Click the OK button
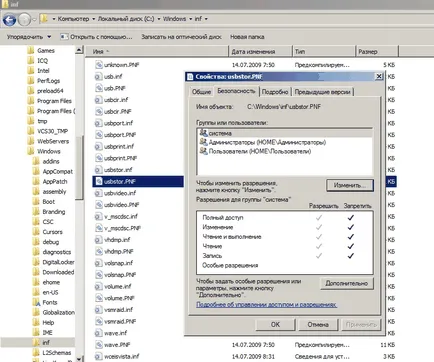434x362 pixels. click(275, 324)
